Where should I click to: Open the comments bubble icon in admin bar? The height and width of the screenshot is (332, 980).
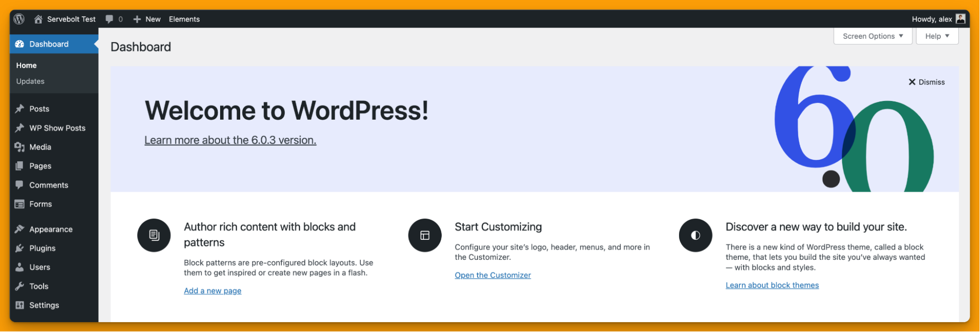click(x=109, y=19)
